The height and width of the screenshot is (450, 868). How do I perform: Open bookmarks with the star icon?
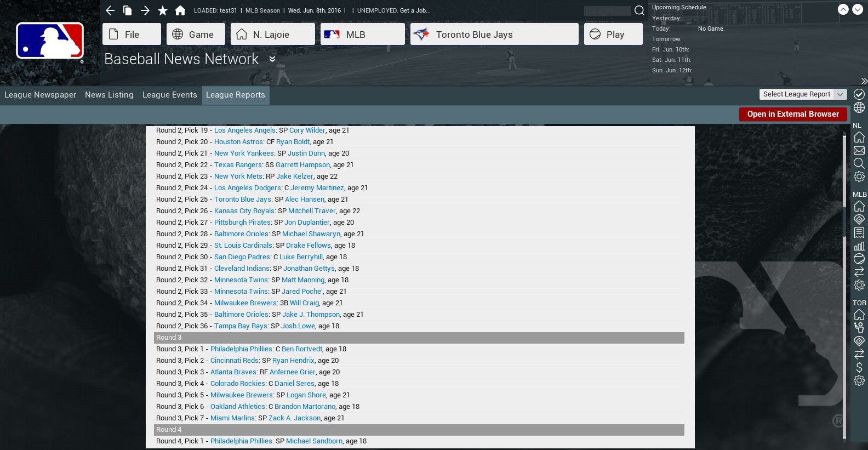point(163,10)
